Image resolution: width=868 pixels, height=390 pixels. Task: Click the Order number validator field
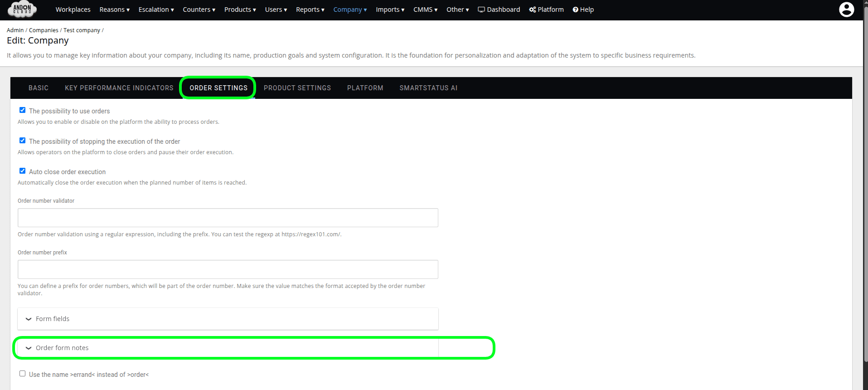point(228,218)
